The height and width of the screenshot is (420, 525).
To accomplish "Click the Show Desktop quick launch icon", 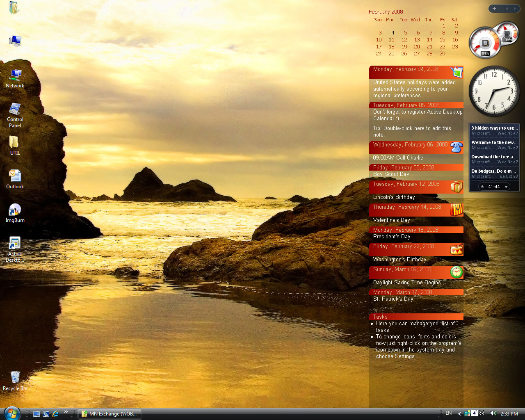I will point(37,414).
